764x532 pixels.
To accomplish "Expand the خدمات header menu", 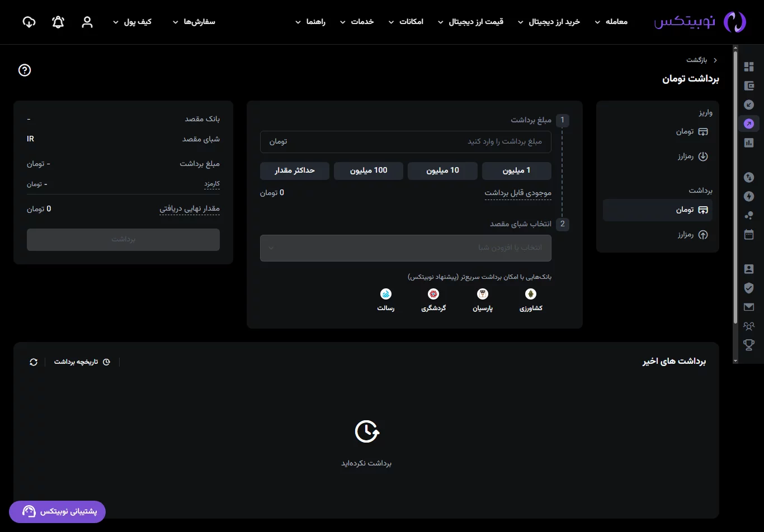I will (x=357, y=22).
